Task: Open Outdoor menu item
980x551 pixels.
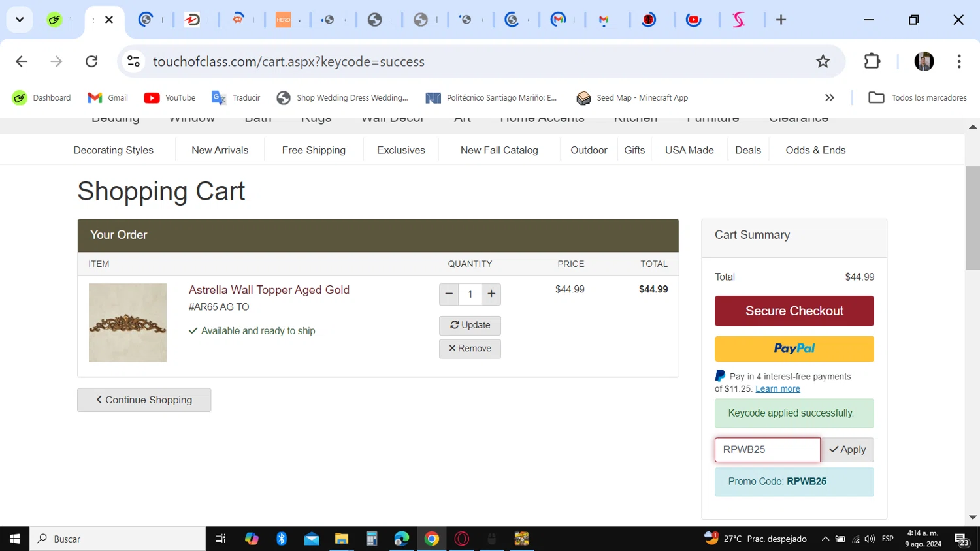Action: (x=589, y=150)
